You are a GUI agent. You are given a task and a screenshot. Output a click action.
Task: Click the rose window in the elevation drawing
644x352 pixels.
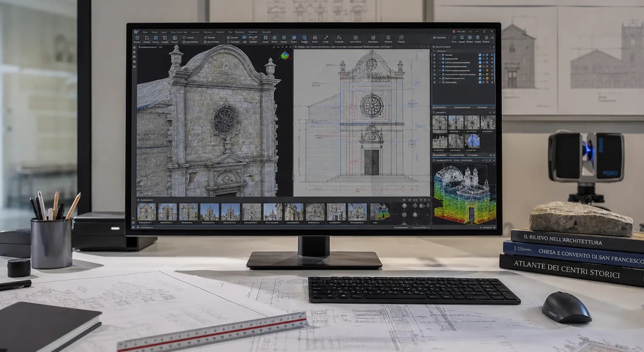click(x=371, y=106)
